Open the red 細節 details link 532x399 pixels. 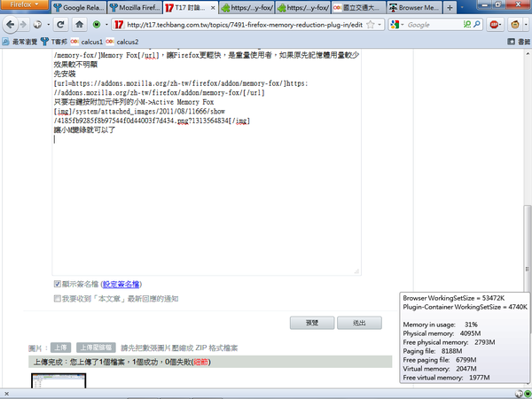pos(201,362)
